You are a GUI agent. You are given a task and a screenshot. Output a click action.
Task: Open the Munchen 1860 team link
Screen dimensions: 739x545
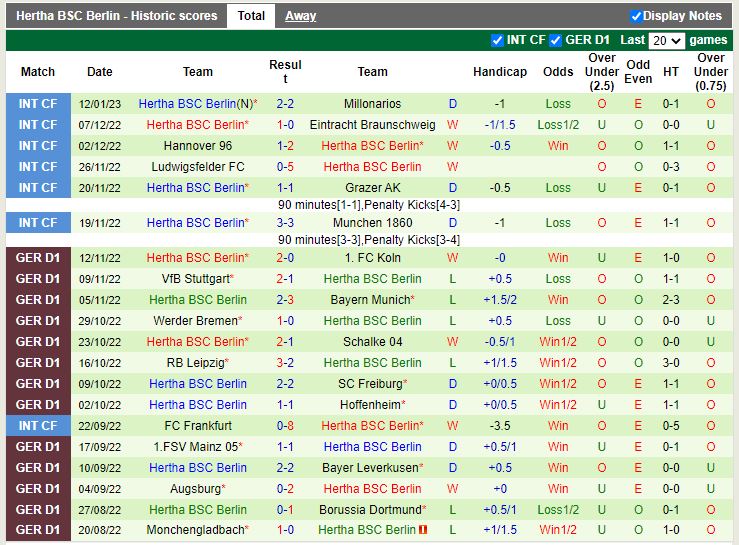[372, 223]
